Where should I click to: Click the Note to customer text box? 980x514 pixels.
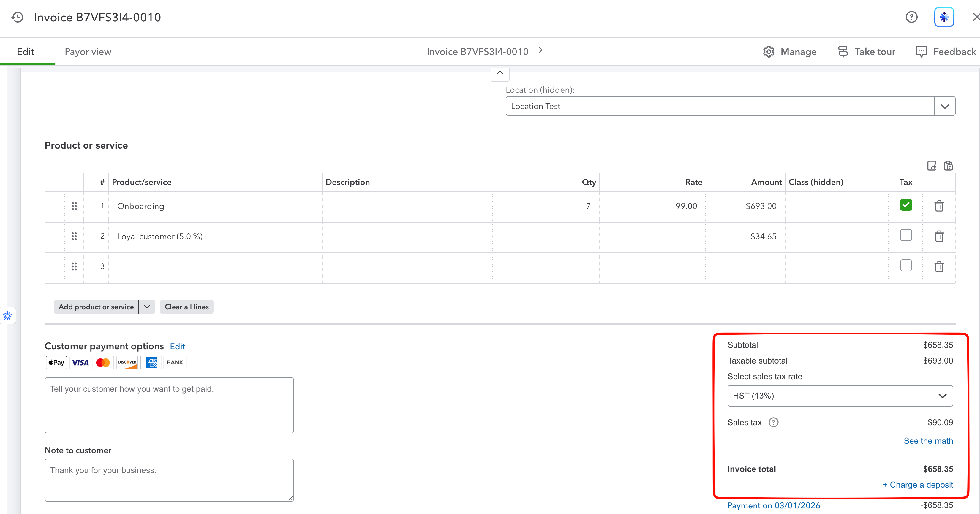(x=169, y=480)
